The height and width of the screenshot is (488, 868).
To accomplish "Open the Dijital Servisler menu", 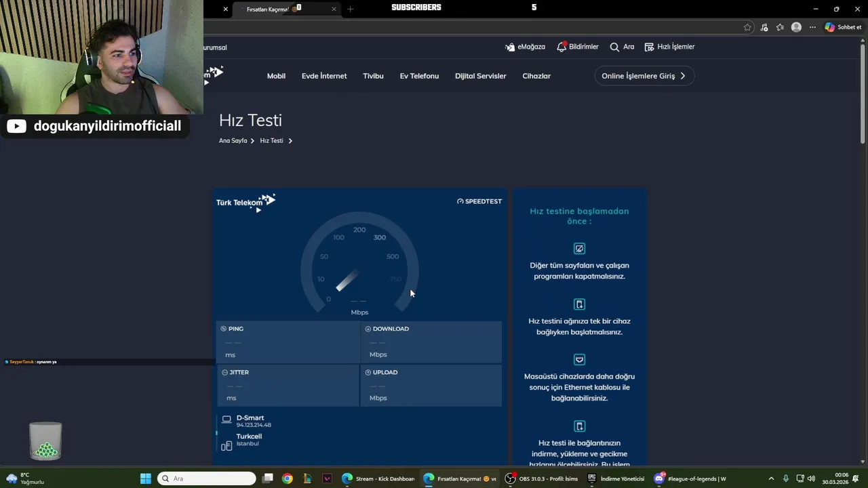I will [x=481, y=76].
